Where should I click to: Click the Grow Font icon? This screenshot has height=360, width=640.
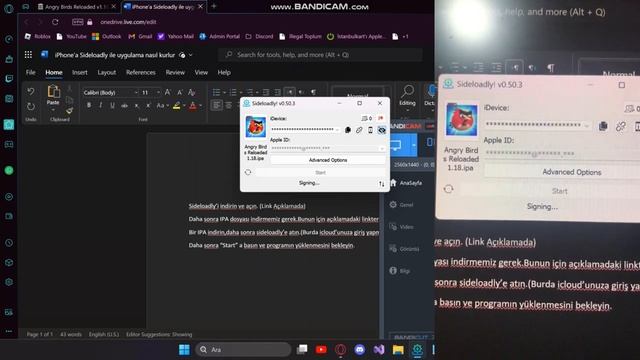pyautogui.click(x=168, y=93)
